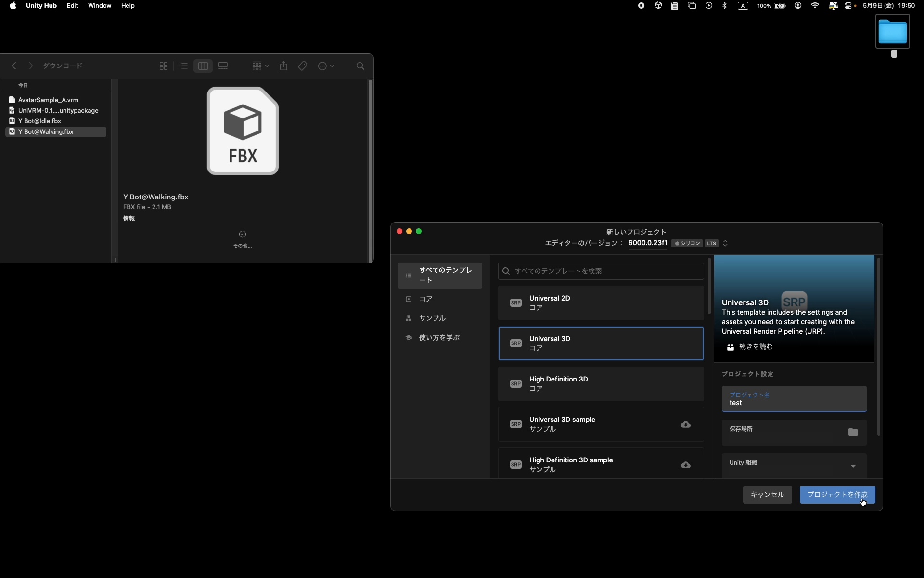Open the Help menu

coord(128,6)
